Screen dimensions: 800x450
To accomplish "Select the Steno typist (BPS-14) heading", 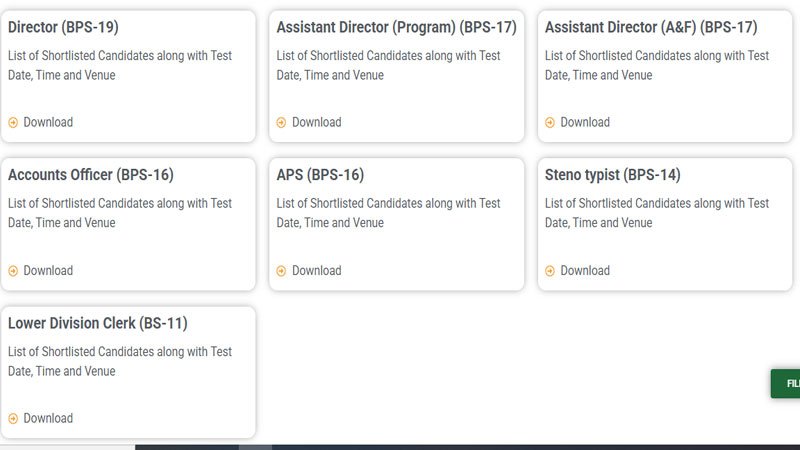I will point(612,175).
